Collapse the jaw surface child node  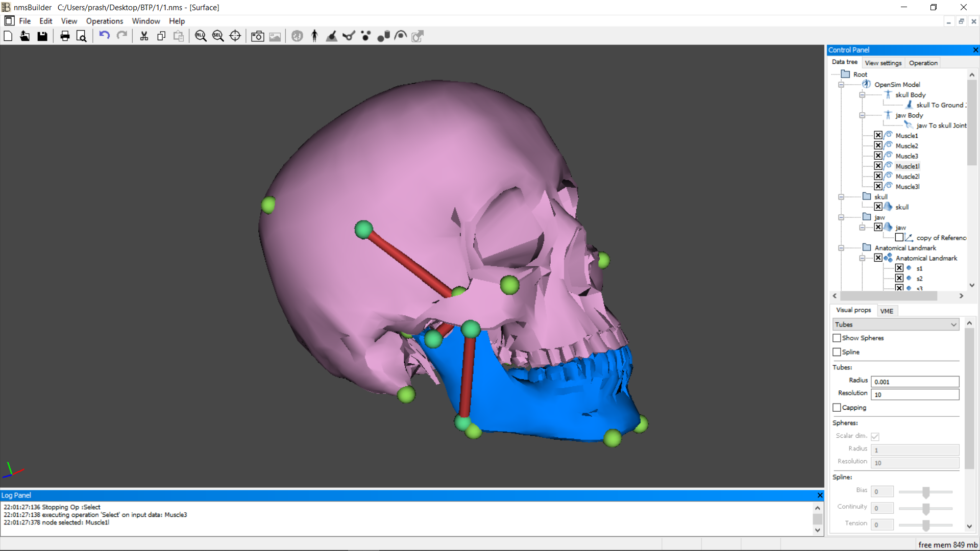point(862,228)
